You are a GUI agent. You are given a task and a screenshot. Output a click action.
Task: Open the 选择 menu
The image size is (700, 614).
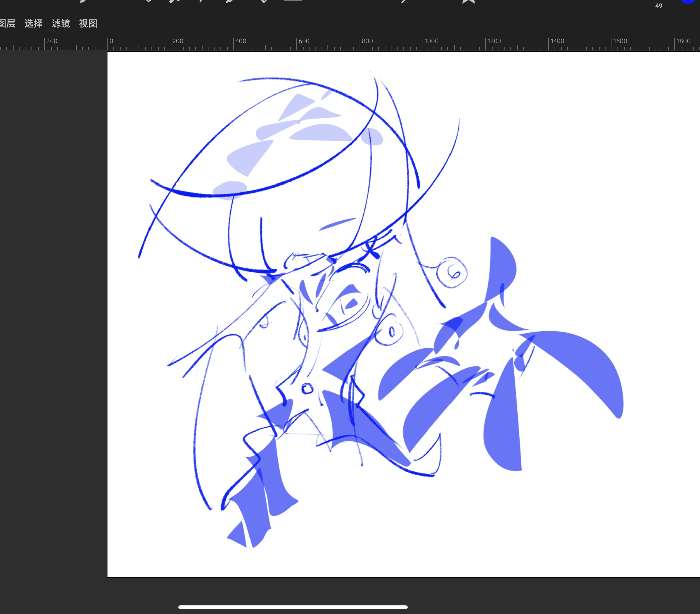[33, 23]
